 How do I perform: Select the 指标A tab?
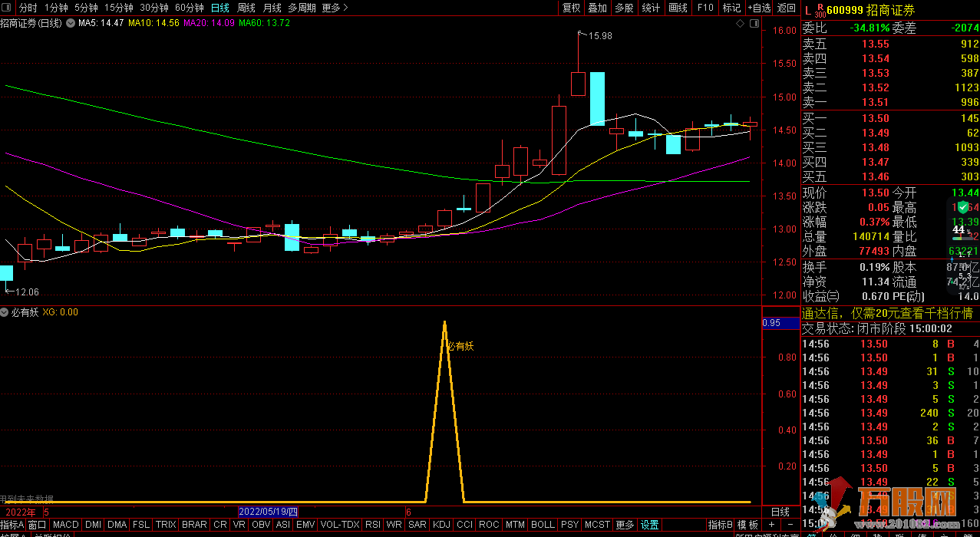coord(12,525)
